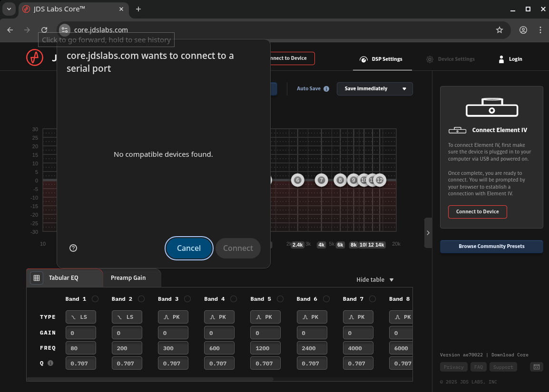Click the Q info icon
549x392 pixels.
pos(50,363)
